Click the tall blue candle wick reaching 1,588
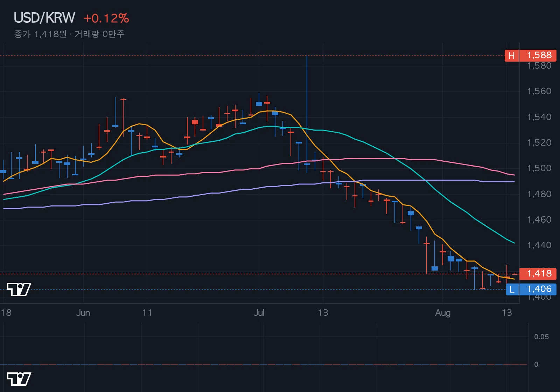The image size is (560, 392). point(307,110)
